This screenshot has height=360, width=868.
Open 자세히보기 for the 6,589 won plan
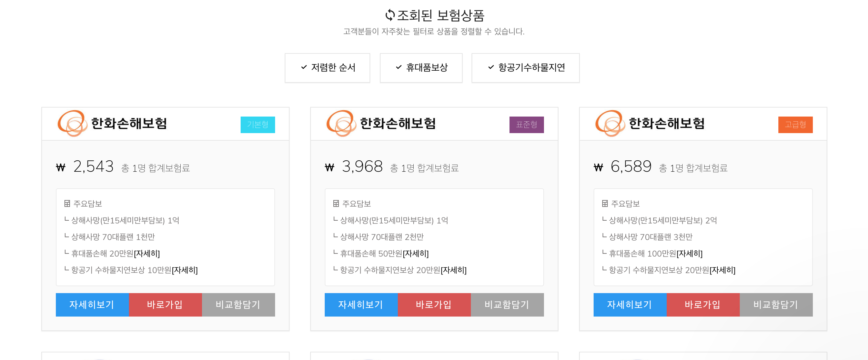(x=630, y=304)
